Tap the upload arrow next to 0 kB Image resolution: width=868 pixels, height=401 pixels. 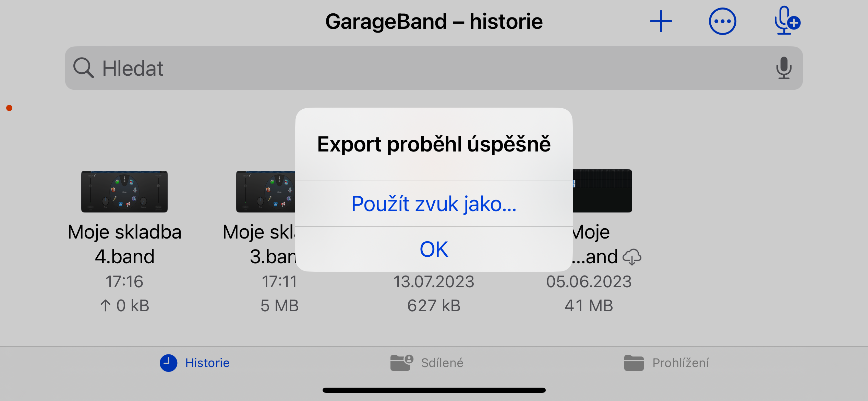[106, 305]
